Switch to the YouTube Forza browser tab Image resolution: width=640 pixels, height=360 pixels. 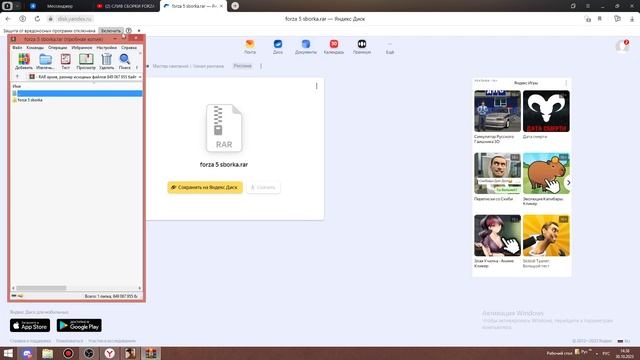point(126,6)
